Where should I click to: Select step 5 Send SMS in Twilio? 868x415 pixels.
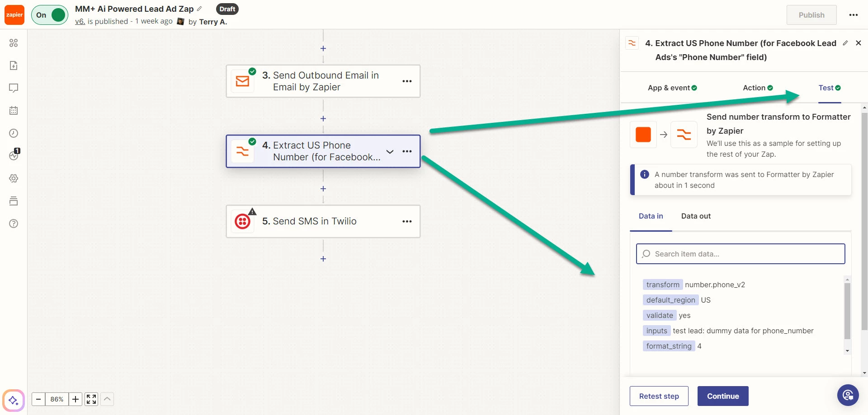click(x=323, y=221)
